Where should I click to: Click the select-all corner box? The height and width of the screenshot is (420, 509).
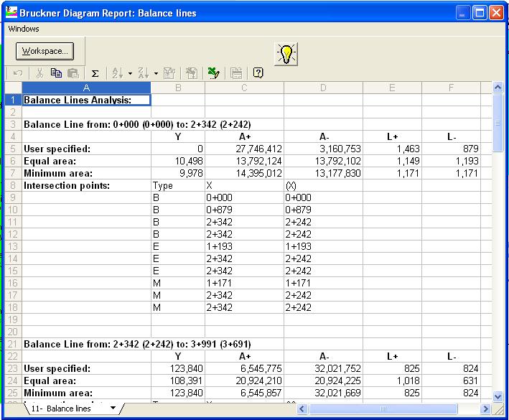(x=14, y=88)
